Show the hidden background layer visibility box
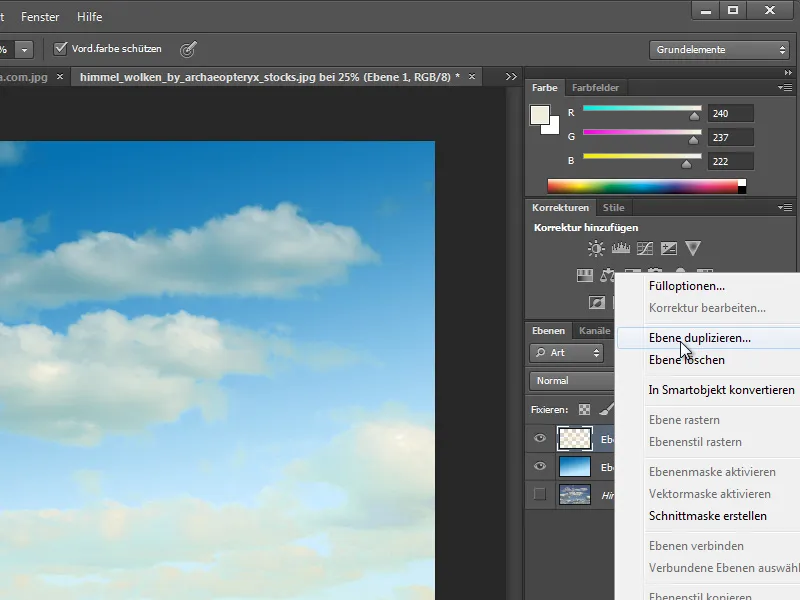The height and width of the screenshot is (600, 800). coord(540,494)
